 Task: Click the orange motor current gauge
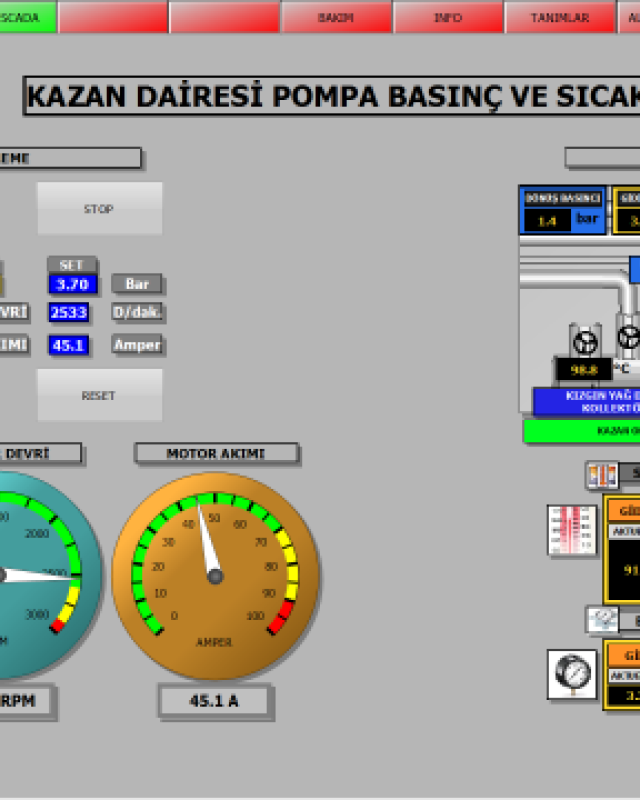[215, 576]
